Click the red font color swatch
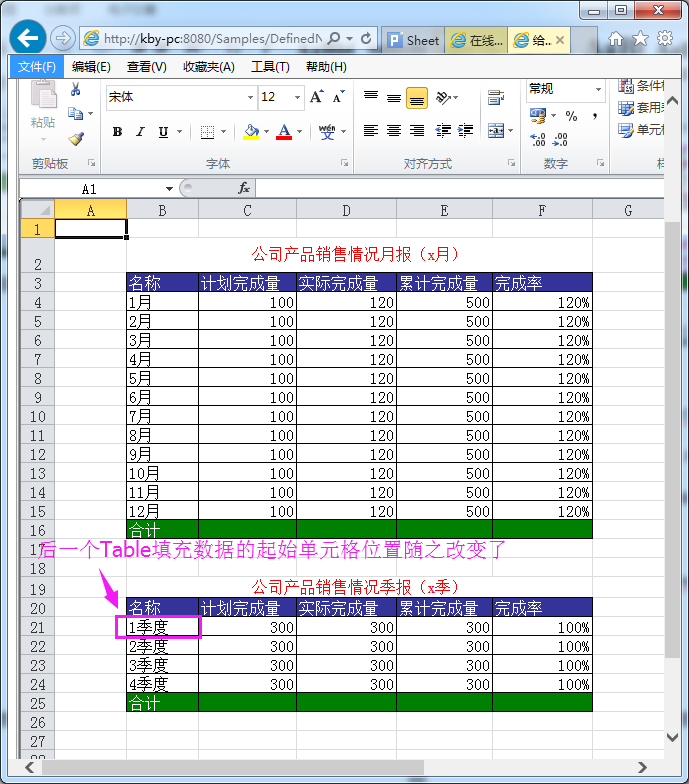 pos(284,132)
